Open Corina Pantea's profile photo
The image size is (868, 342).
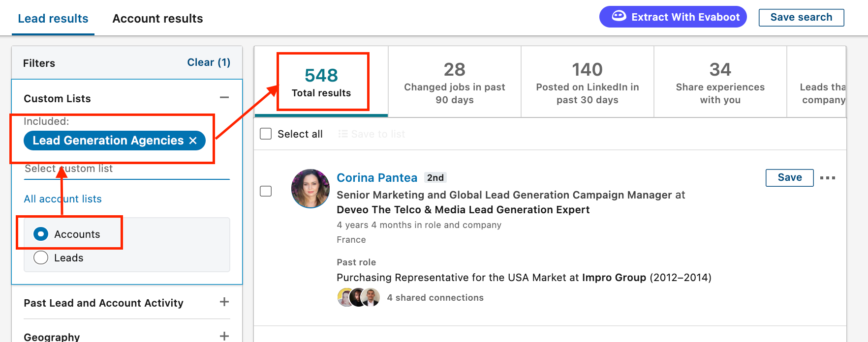[310, 189]
